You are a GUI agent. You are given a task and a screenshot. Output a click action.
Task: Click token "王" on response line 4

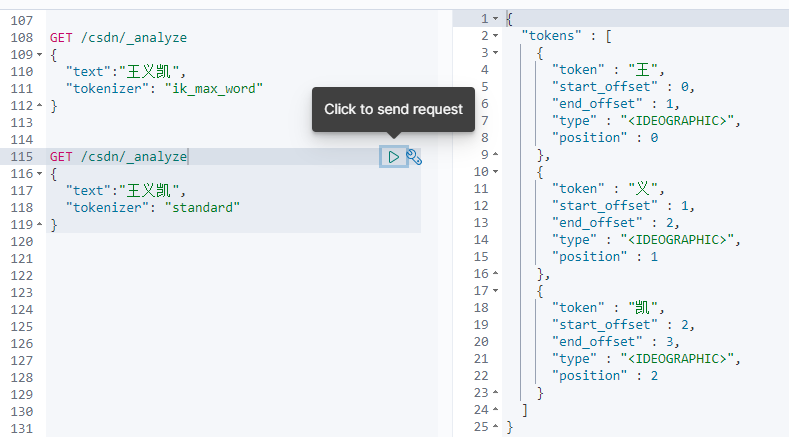643,69
